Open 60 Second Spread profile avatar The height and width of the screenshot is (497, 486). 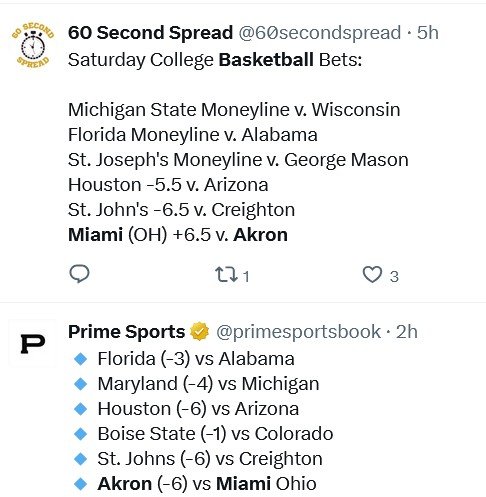pos(33,45)
